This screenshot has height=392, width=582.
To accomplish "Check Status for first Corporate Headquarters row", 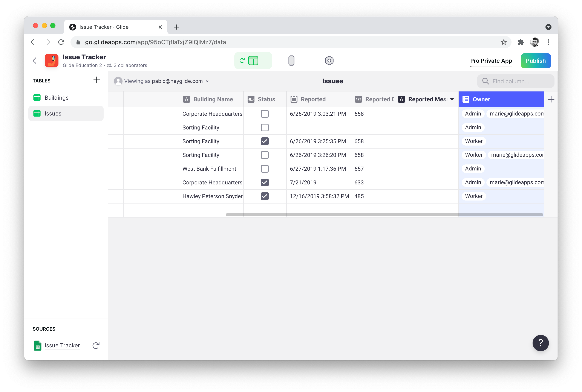I will (265, 114).
